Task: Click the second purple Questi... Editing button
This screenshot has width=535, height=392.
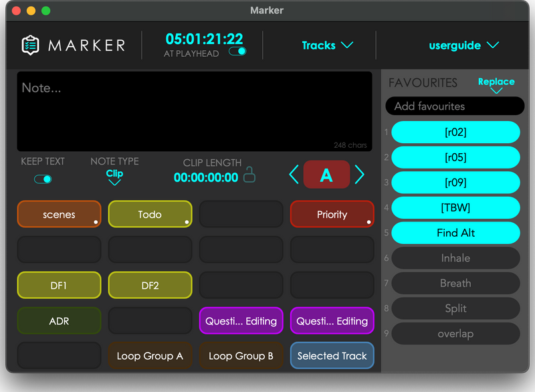Action: [332, 320]
